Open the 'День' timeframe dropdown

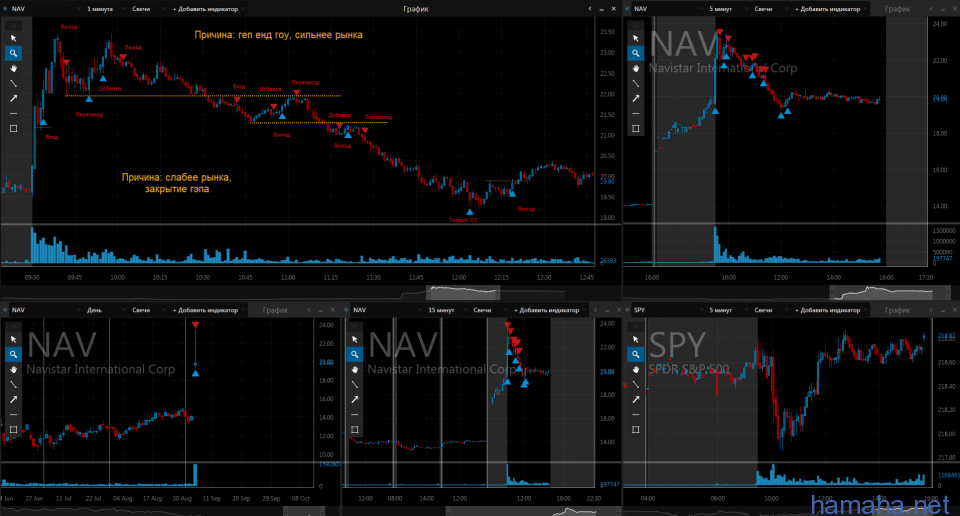click(97, 310)
